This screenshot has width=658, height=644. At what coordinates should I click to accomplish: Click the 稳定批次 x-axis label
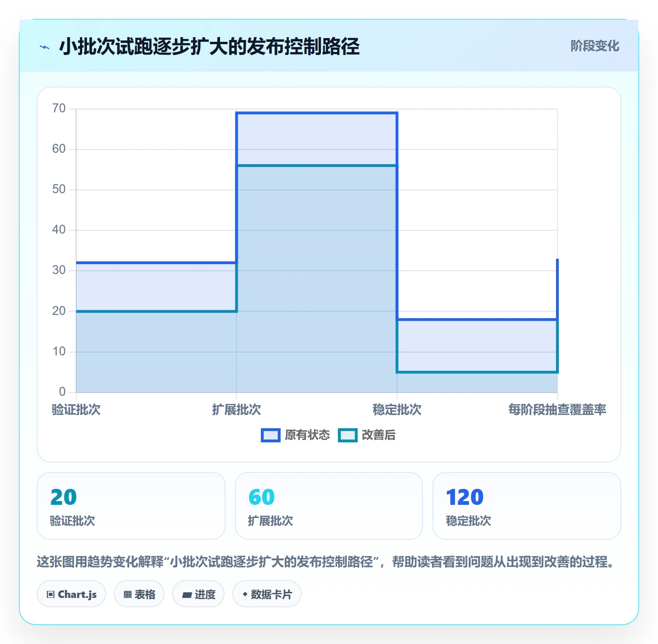(x=397, y=410)
